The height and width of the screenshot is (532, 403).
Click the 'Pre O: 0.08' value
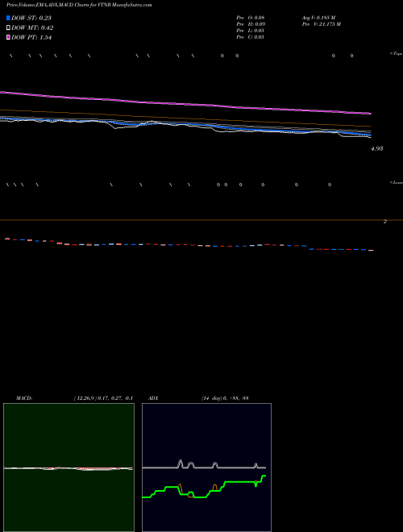click(x=251, y=18)
